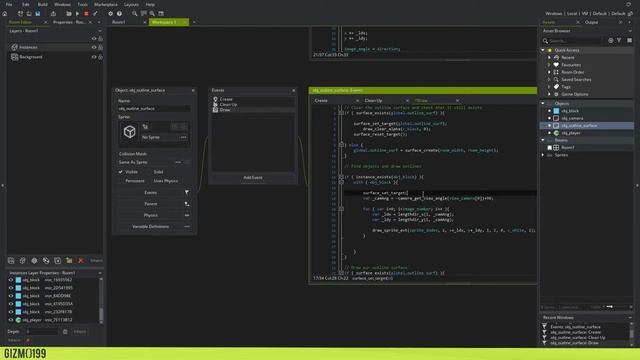Open Asset Browser menu icon beside filter
Screen dimensions: 640x360
tap(629, 40)
